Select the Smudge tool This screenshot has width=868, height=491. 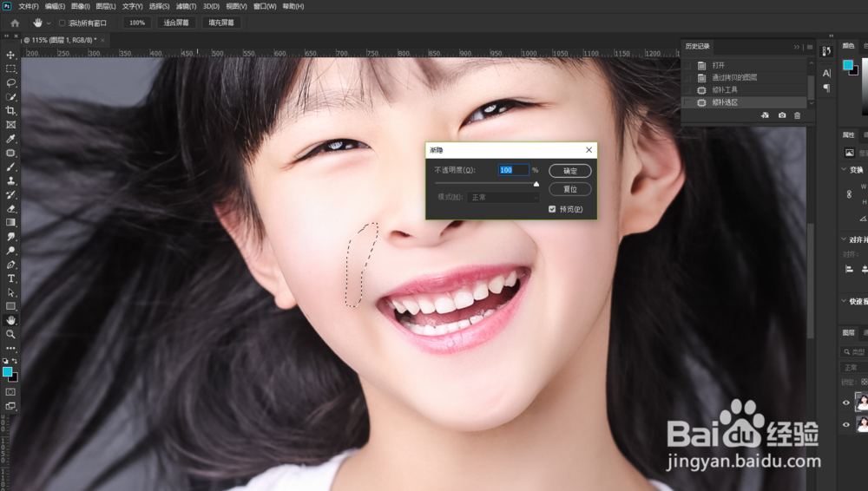[10, 236]
